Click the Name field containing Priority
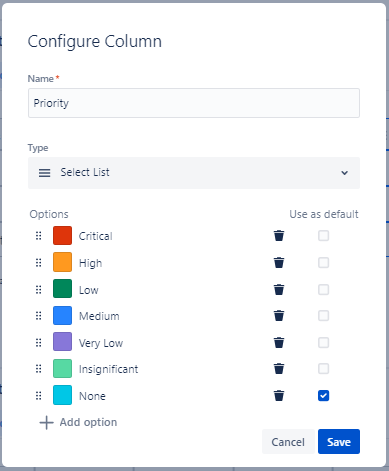This screenshot has width=389, height=471. (x=194, y=103)
